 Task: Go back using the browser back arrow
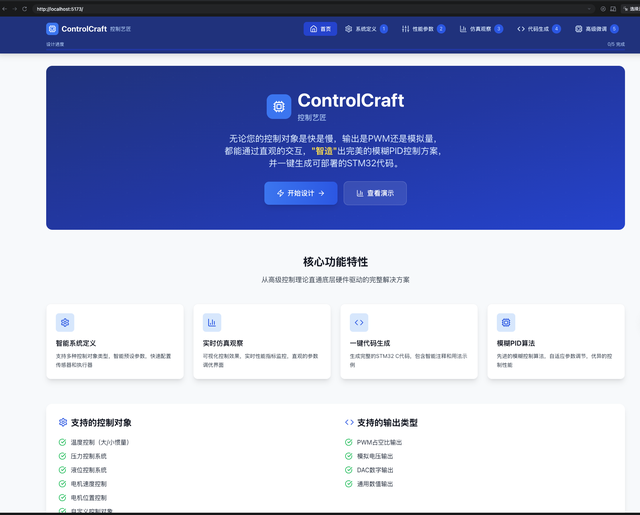tap(4, 9)
